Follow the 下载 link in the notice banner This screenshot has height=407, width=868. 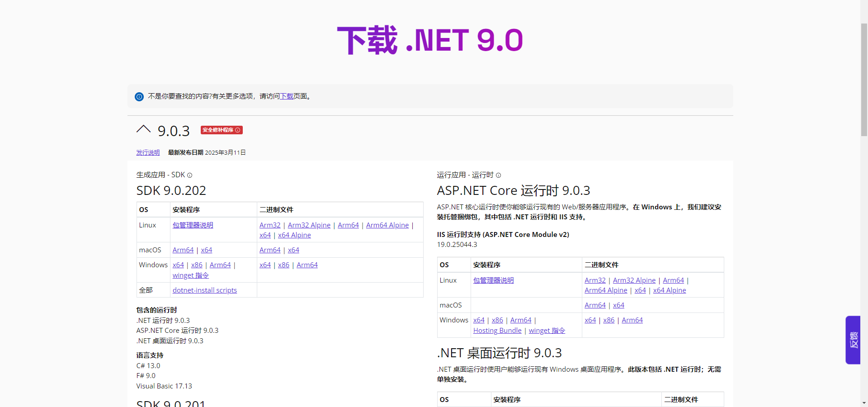(287, 96)
